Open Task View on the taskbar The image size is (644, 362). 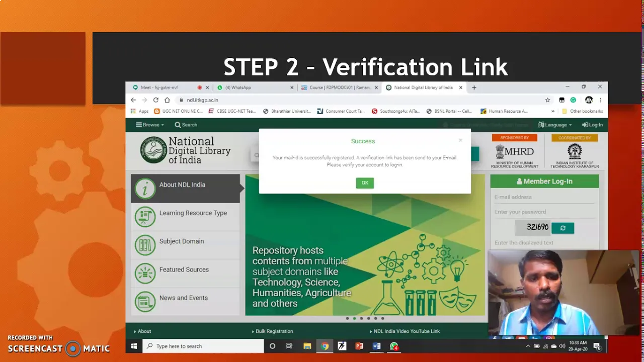[x=289, y=346]
